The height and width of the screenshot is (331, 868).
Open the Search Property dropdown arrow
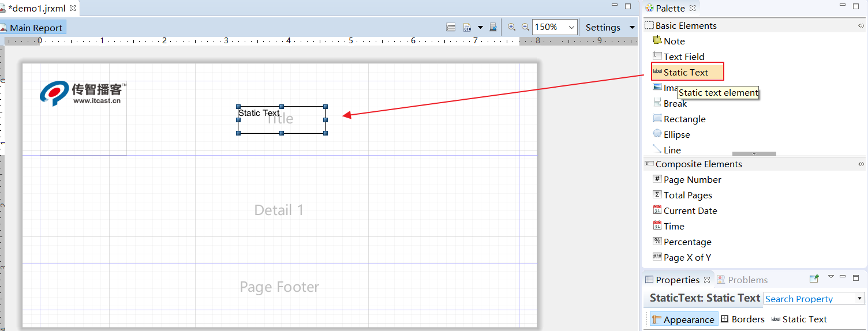click(860, 299)
